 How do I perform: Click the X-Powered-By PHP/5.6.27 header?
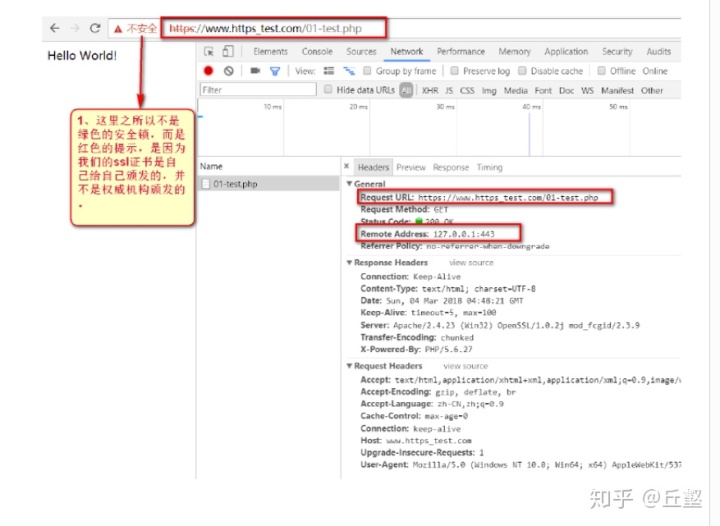[x=416, y=349]
